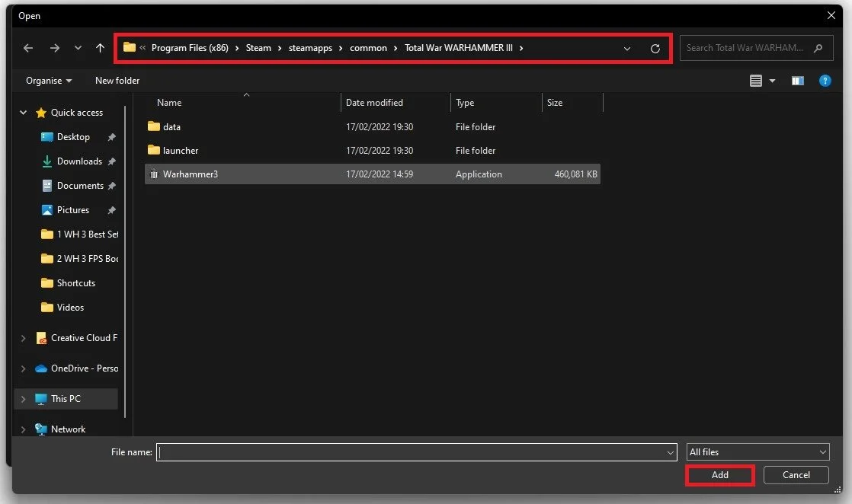Close the Open dialog

[x=831, y=15]
